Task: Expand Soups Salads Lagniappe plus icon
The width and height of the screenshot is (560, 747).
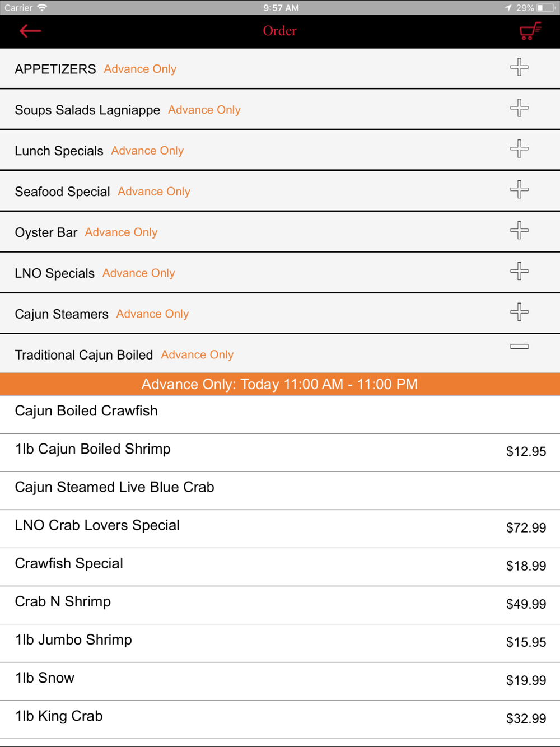Action: tap(519, 108)
